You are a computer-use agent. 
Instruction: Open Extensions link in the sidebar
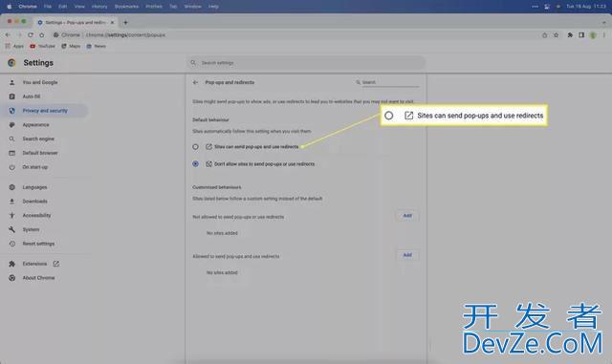click(34, 264)
